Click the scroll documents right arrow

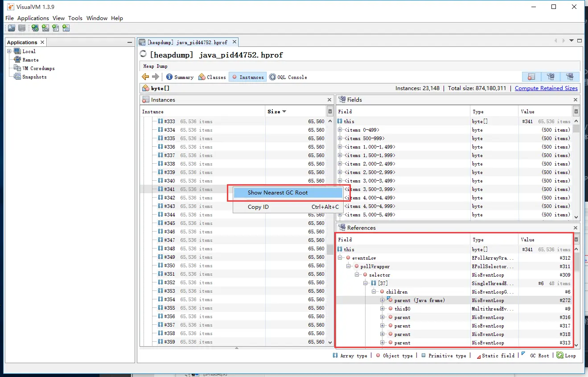[x=563, y=41]
